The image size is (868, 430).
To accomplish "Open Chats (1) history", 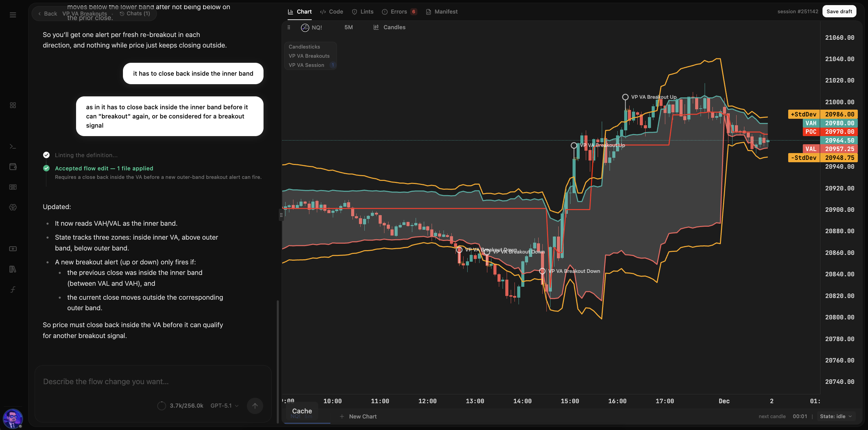I will tap(135, 14).
